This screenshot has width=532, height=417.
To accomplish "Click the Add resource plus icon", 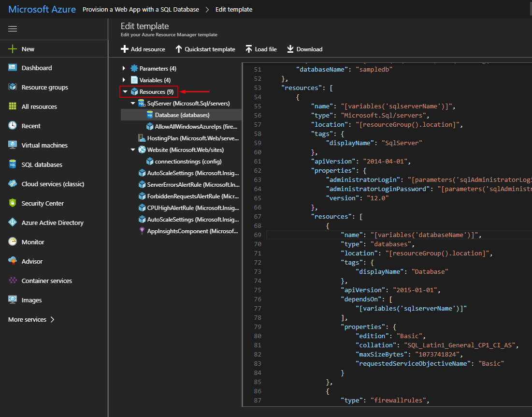I will [x=125, y=49].
